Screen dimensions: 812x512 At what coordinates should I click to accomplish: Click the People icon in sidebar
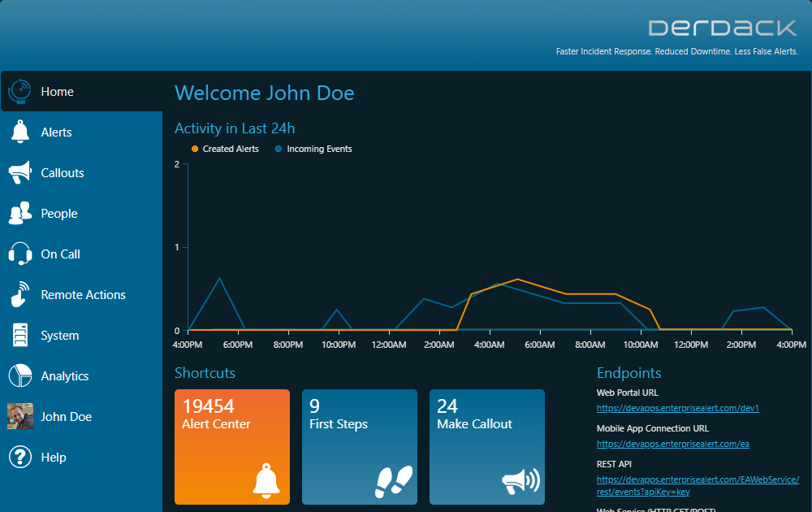point(20,213)
